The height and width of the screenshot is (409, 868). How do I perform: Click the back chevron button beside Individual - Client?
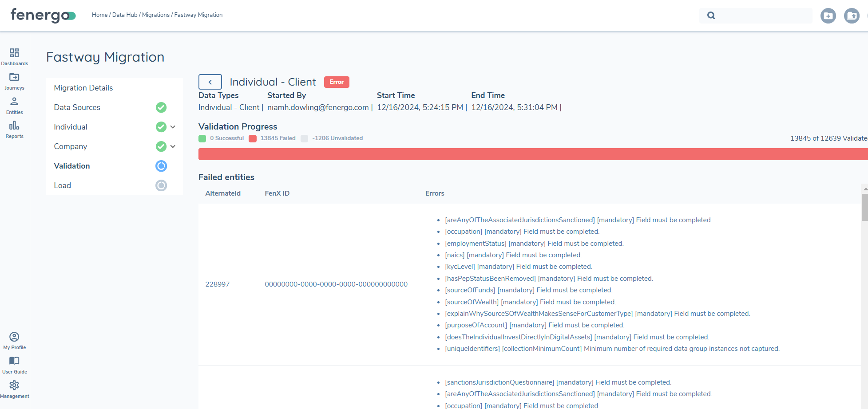click(210, 82)
